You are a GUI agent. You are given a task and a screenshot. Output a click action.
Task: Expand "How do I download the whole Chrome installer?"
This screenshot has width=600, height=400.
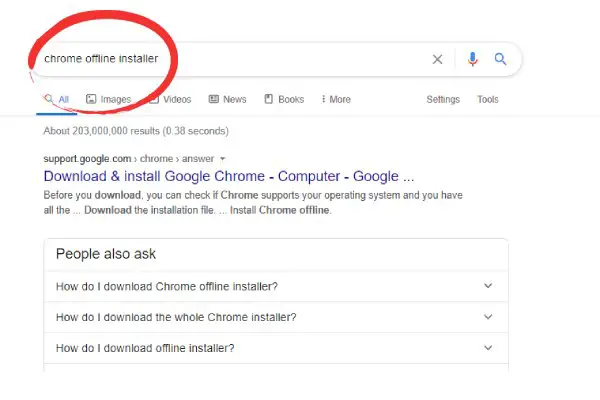point(276,317)
